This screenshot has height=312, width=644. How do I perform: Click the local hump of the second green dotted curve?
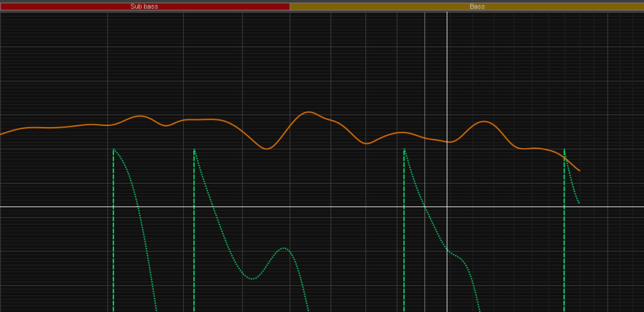tap(284, 248)
